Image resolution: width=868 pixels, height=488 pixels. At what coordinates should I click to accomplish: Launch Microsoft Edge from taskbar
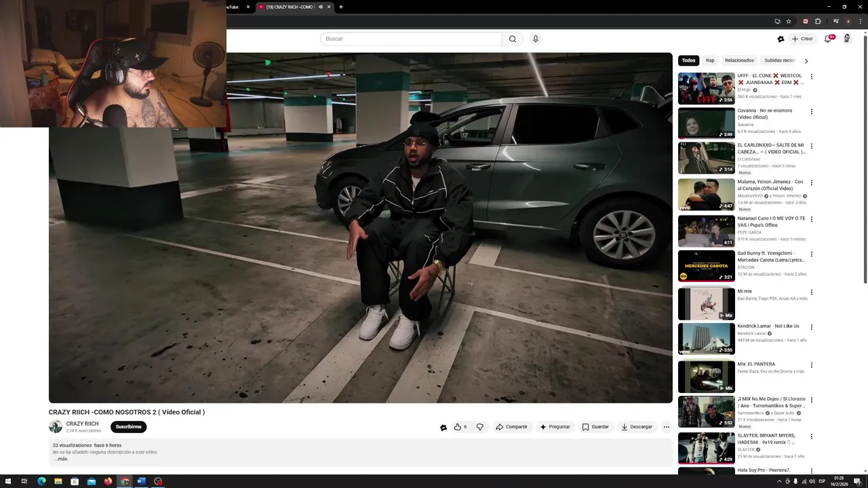click(x=41, y=481)
